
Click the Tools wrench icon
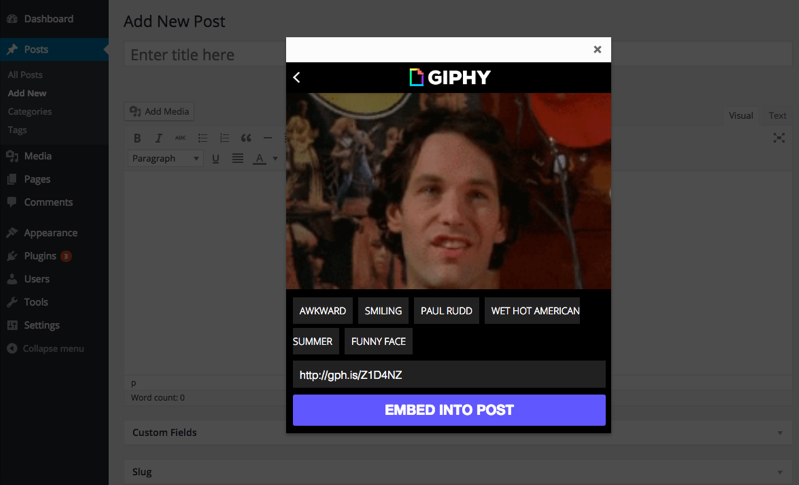point(12,302)
